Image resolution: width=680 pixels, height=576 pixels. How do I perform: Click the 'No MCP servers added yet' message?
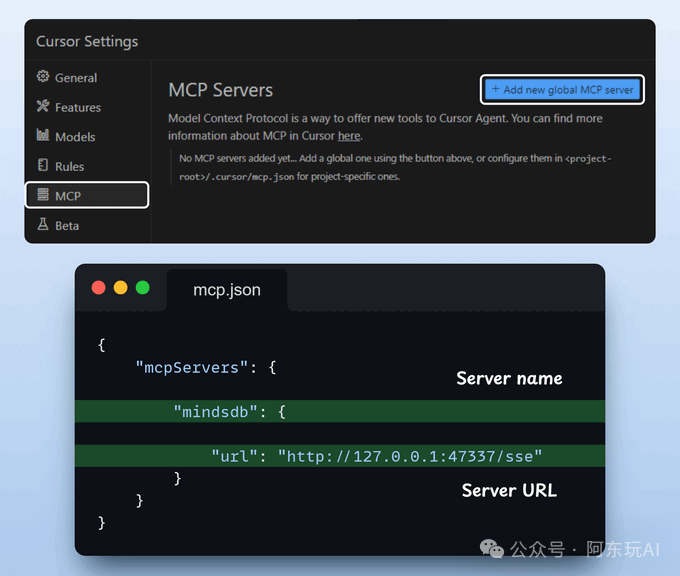[x=395, y=167]
